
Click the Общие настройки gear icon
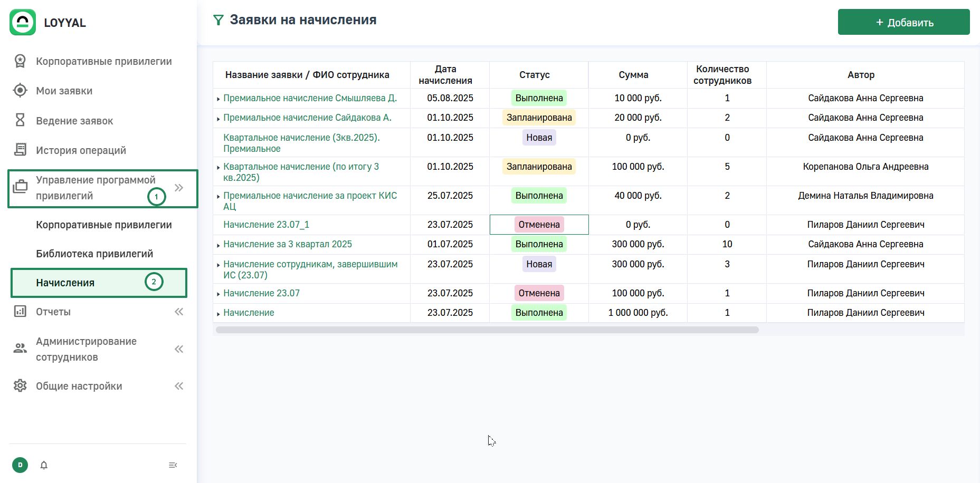[x=20, y=386]
